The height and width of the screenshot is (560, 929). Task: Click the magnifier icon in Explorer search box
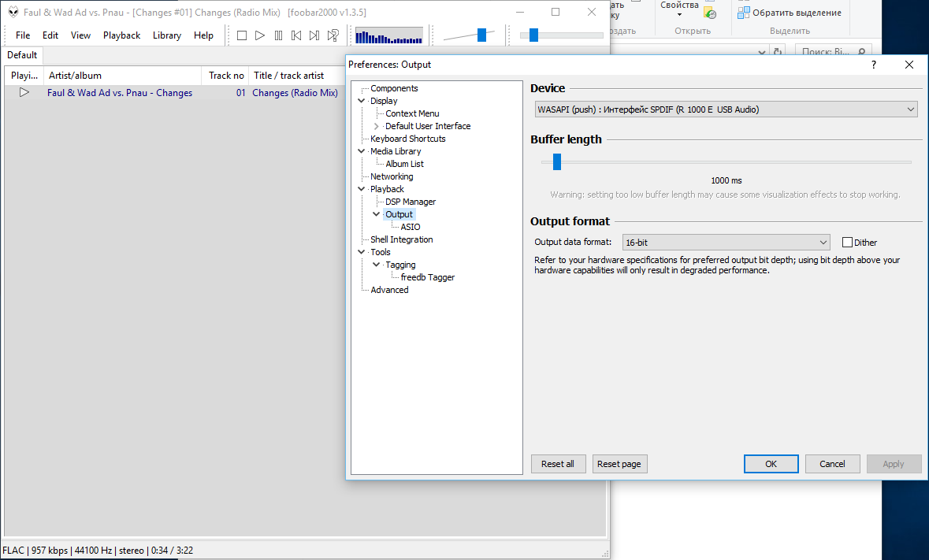[x=861, y=51]
